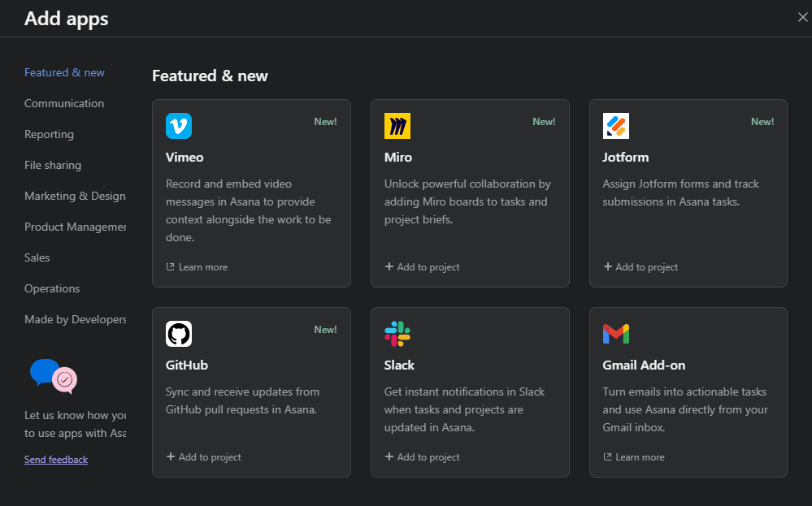
Task: Click the Gmail app logo
Action: 616,334
